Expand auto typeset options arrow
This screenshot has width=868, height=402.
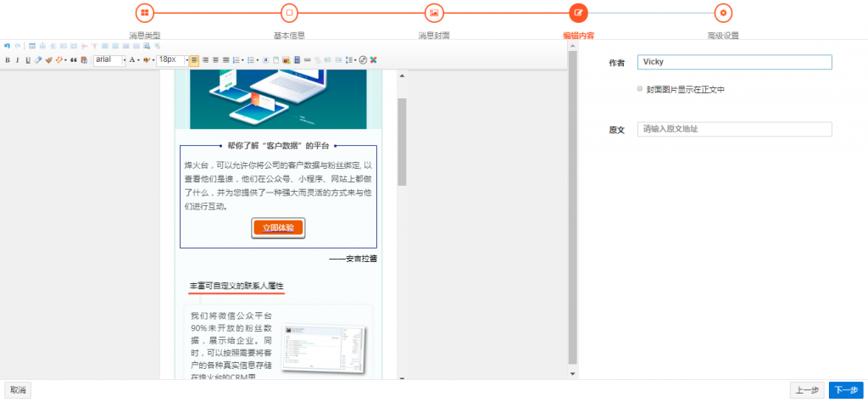(65, 60)
